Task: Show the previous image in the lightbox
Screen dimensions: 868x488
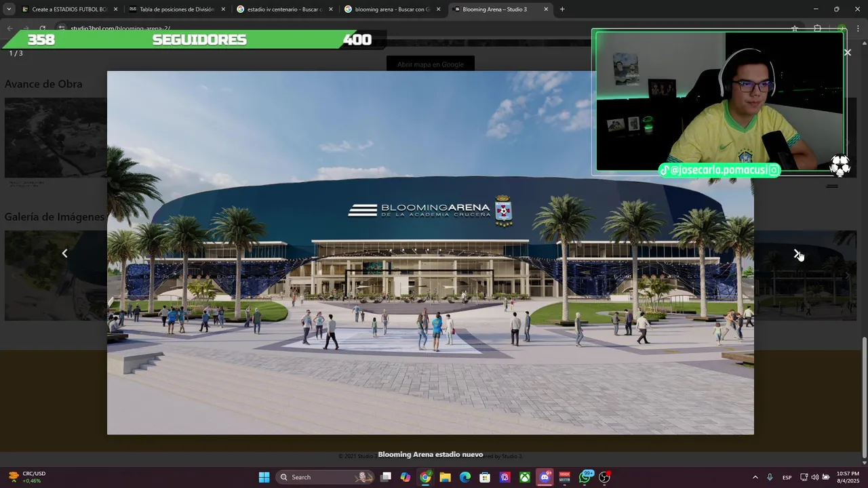Action: click(64, 253)
